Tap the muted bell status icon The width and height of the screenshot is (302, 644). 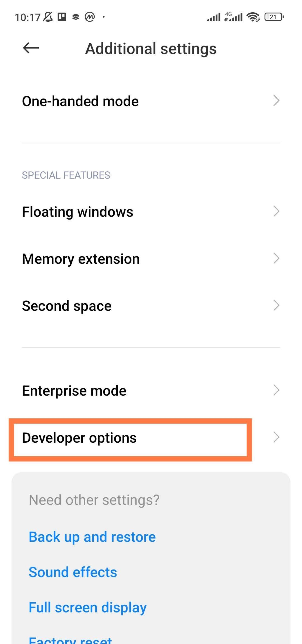coord(48,17)
